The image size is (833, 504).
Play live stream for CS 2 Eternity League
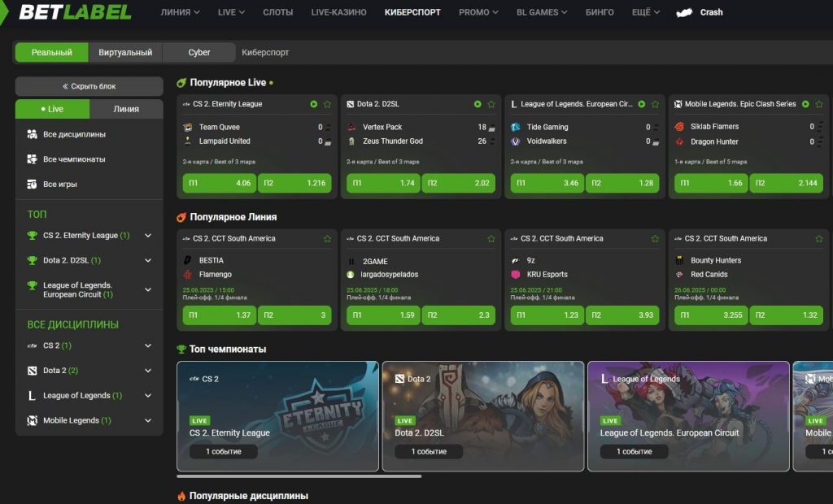click(x=314, y=104)
